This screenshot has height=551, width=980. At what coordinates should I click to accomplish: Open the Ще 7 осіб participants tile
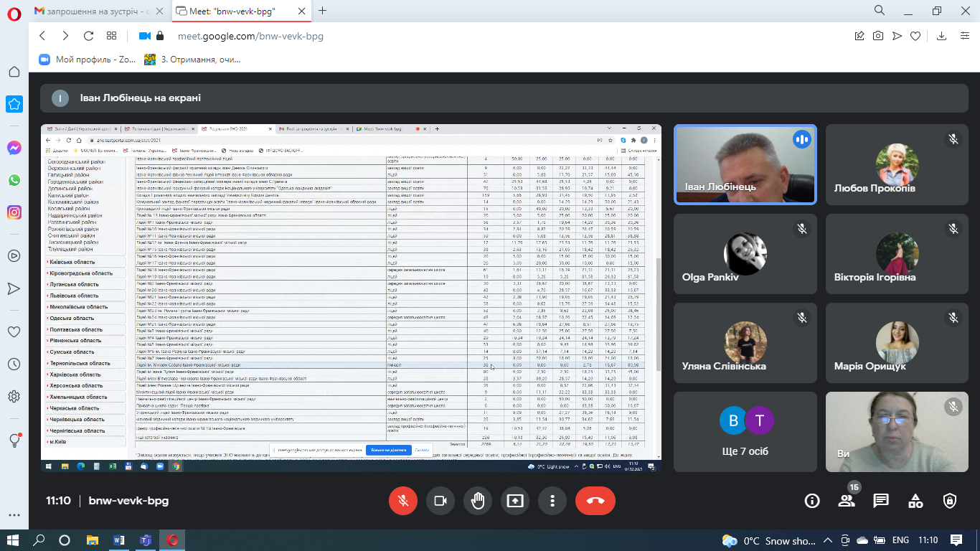[x=745, y=431]
